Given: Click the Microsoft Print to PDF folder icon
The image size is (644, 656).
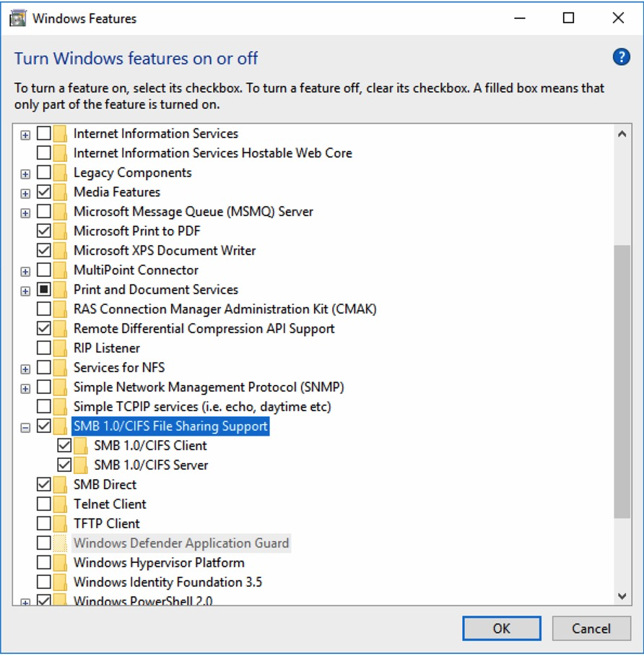Looking at the screenshot, I should [60, 231].
